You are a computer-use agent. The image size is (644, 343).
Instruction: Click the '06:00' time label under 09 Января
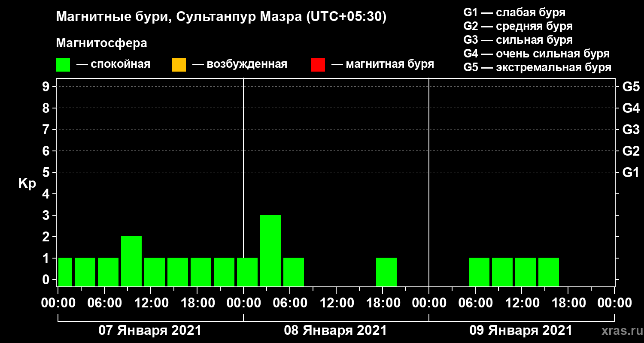pyautogui.click(x=476, y=303)
